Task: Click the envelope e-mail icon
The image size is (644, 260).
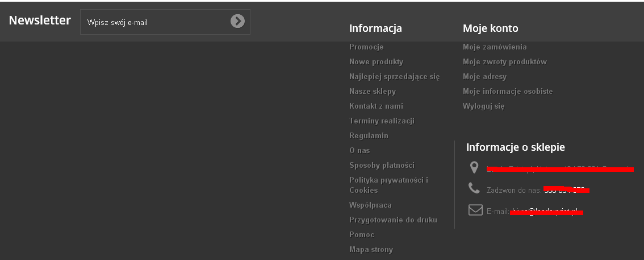Action: click(x=475, y=211)
